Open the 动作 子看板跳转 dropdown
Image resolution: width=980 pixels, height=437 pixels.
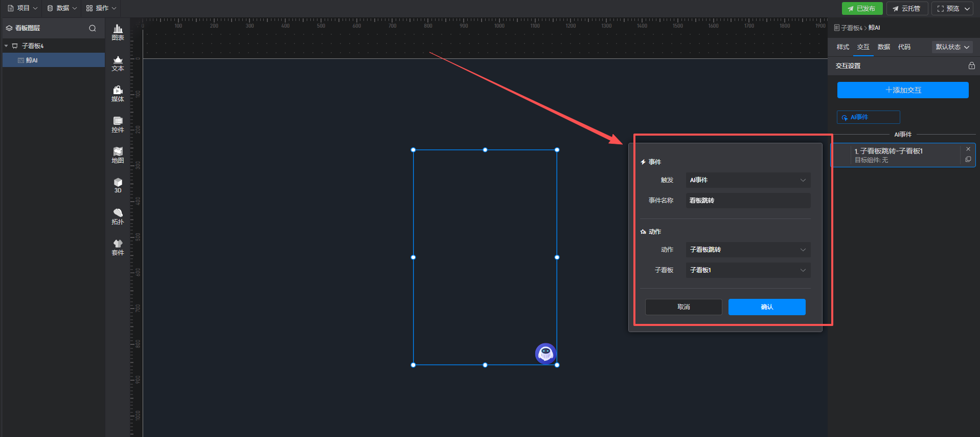click(x=748, y=250)
